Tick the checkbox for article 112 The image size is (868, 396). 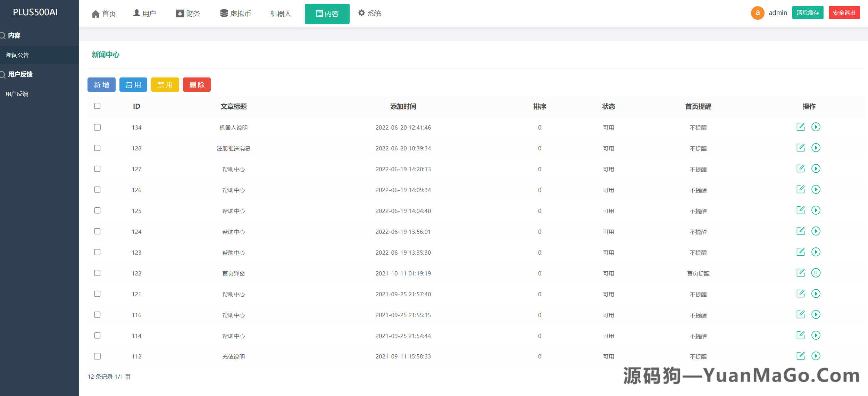(97, 356)
